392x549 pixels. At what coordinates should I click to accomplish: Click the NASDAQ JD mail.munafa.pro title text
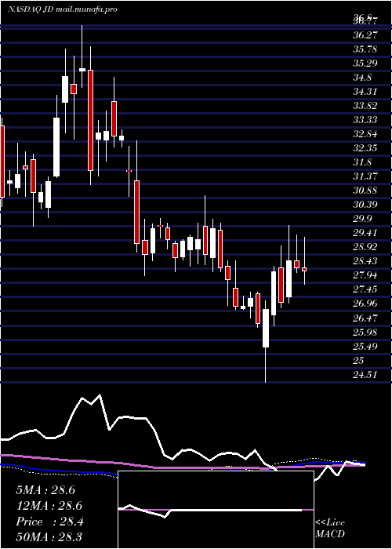[x=62, y=9]
